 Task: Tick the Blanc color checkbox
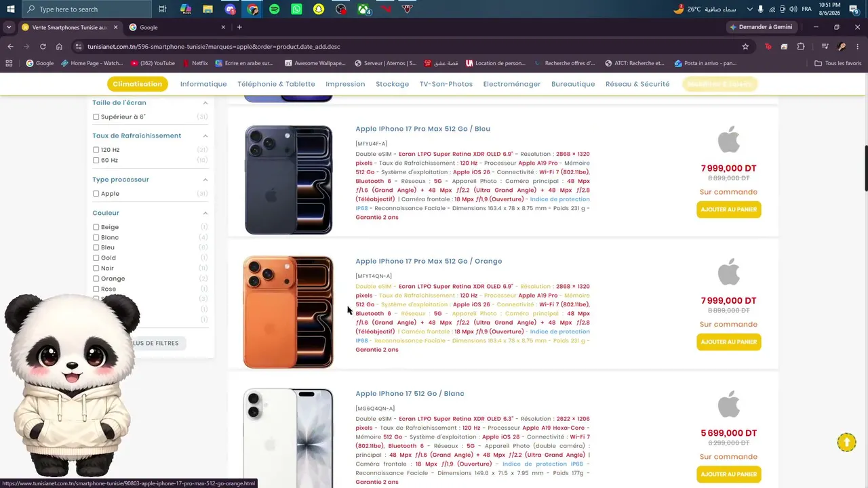click(x=96, y=237)
